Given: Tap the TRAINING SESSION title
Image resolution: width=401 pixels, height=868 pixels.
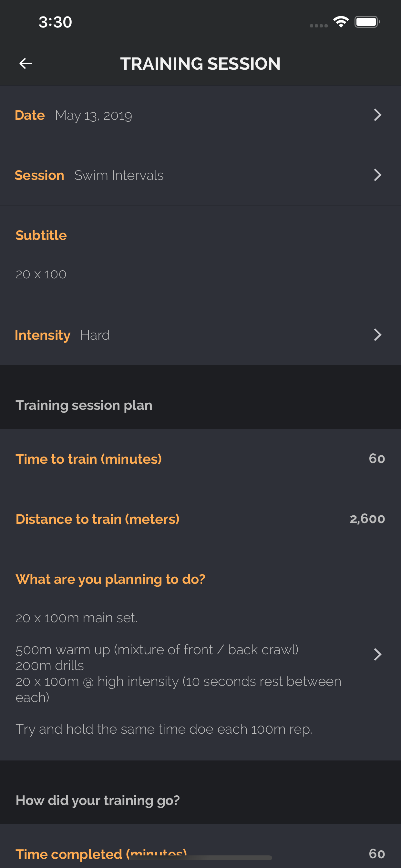Looking at the screenshot, I should tap(200, 63).
